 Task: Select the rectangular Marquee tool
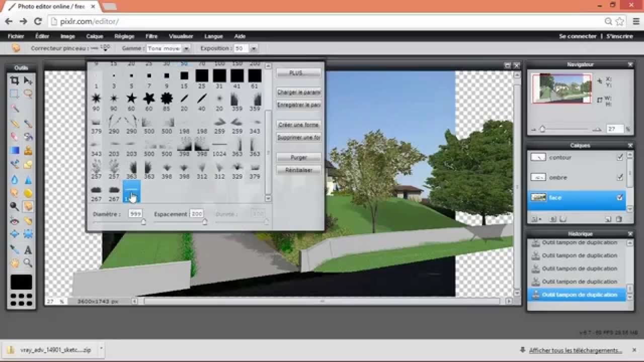[x=15, y=94]
